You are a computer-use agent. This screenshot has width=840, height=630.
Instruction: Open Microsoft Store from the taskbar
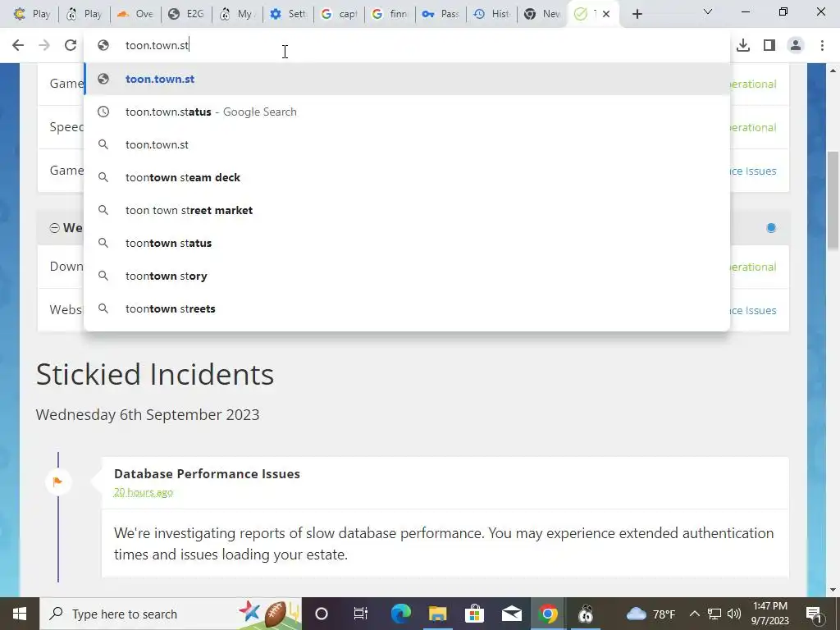[x=474, y=614]
